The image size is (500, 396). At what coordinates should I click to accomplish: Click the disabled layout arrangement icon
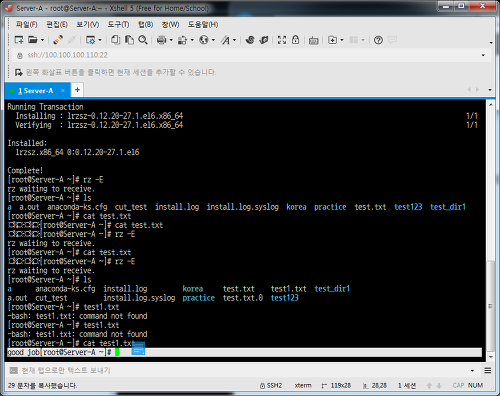[x=354, y=40]
